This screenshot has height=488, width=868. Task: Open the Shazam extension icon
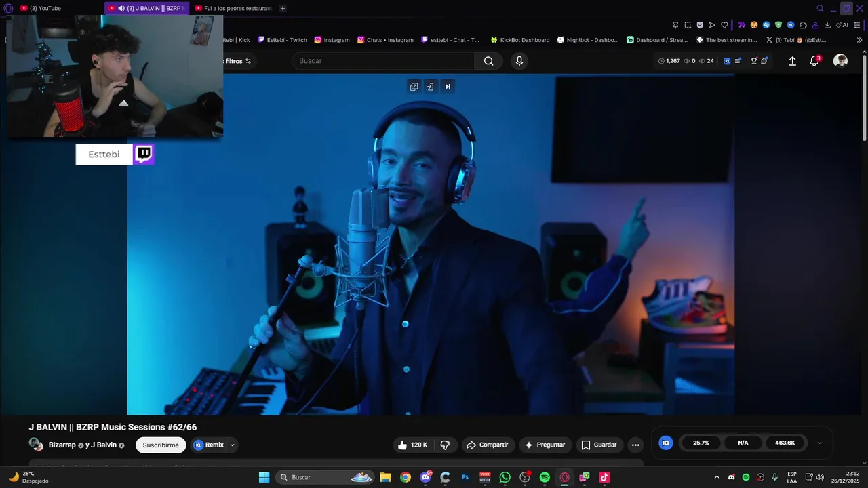tap(766, 25)
